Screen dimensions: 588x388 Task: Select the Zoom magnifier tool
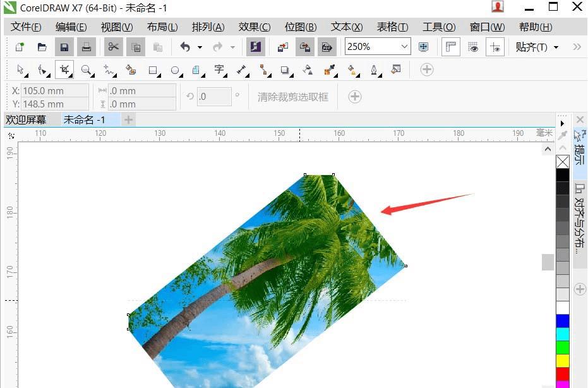click(87, 70)
